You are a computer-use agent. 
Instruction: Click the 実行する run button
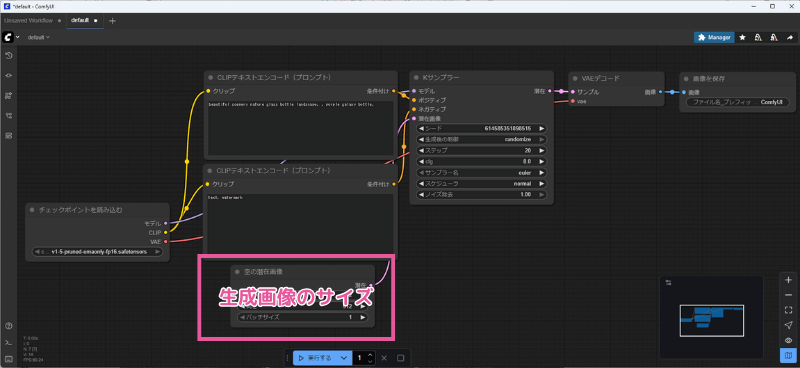click(314, 358)
